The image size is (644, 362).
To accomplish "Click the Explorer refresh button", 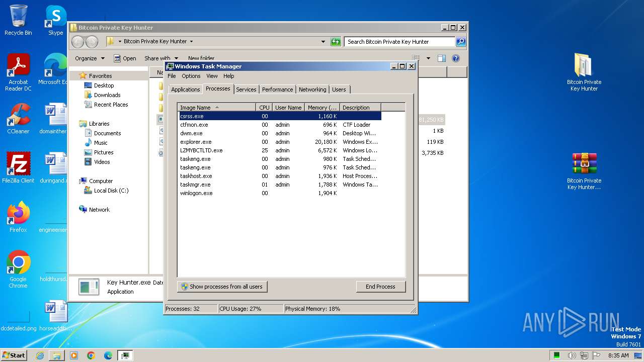I will click(x=336, y=42).
